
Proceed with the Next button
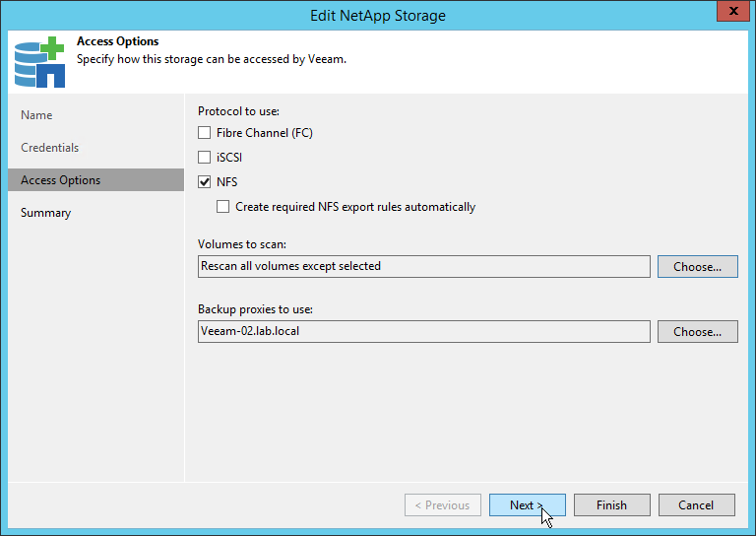click(x=527, y=505)
